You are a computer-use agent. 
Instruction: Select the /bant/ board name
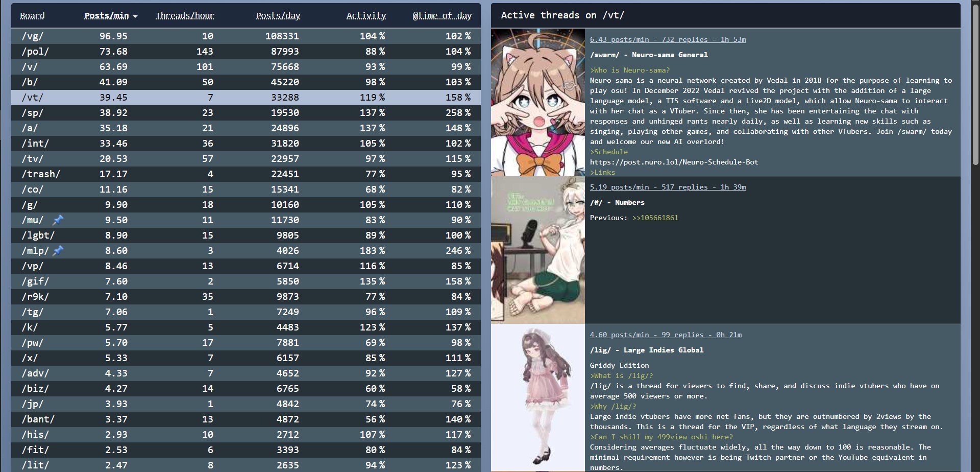pos(38,419)
